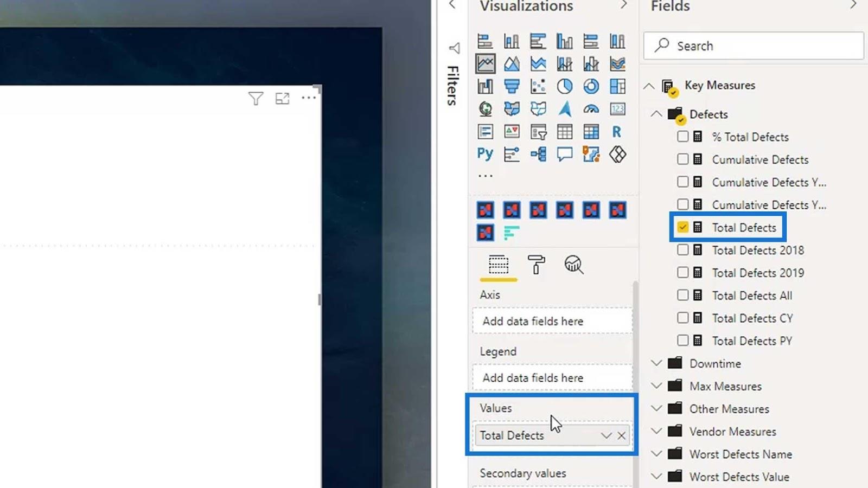The width and height of the screenshot is (868, 488).
Task: Select the ribbon chart visual
Action: [x=617, y=64]
